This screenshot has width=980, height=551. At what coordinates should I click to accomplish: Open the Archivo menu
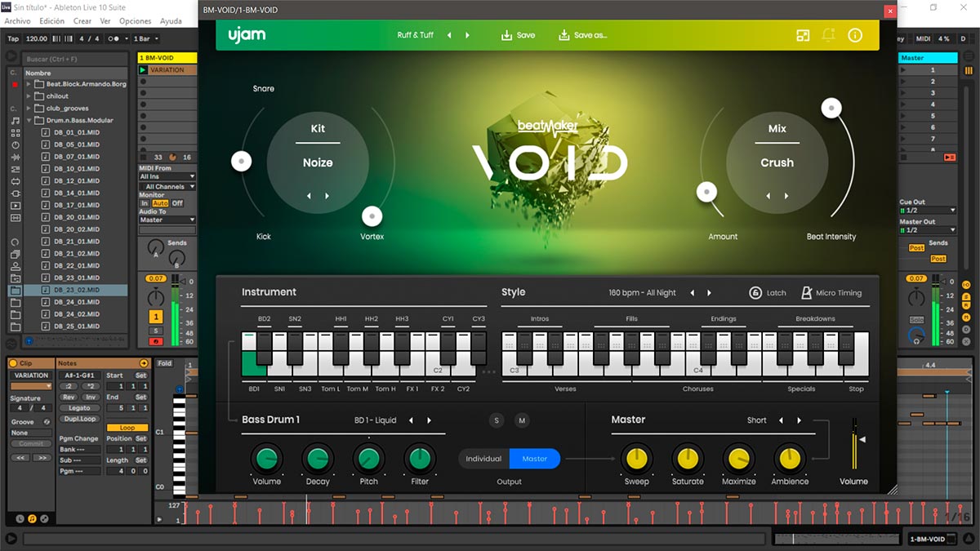coord(17,21)
